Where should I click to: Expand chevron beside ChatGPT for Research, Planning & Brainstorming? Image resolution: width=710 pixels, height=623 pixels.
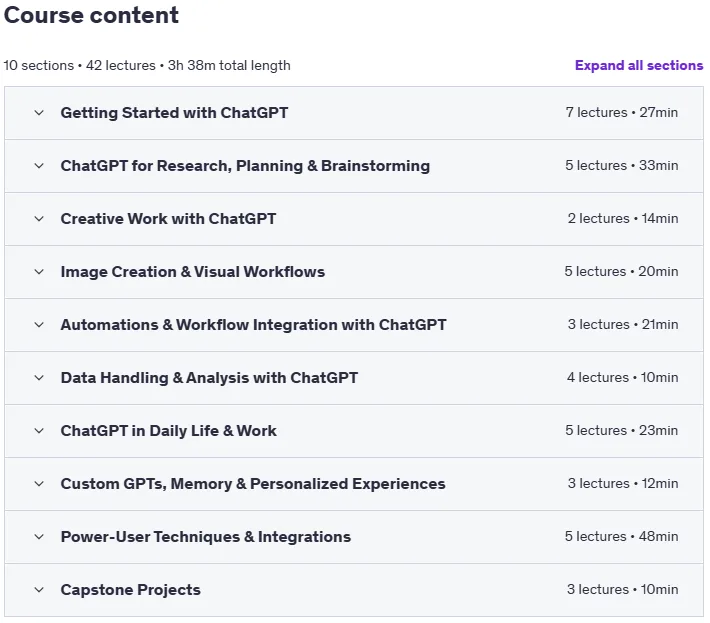(39, 166)
